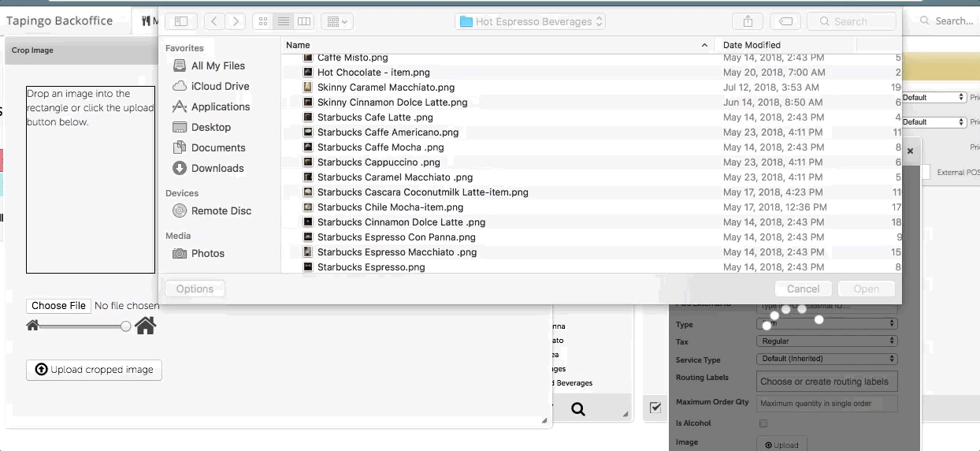
Task: Cancel the file open dialog
Action: tap(803, 289)
